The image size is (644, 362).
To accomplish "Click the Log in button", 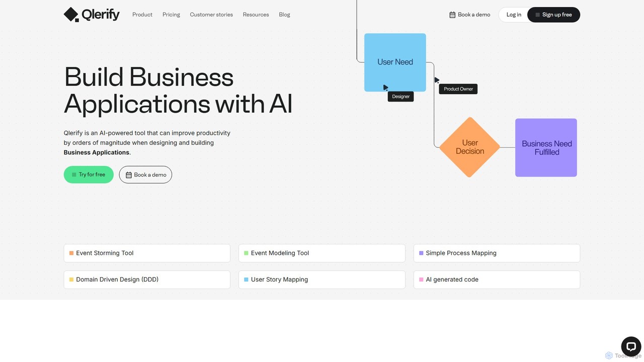I will [514, 15].
